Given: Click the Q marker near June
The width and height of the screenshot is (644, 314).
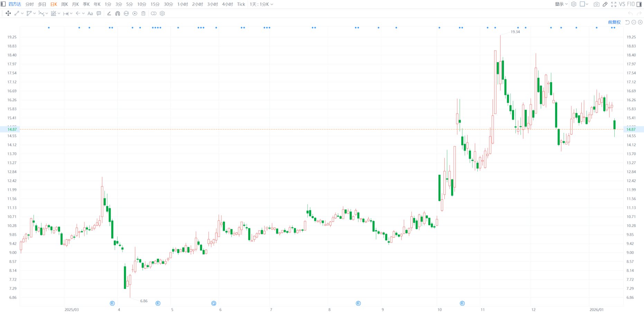Looking at the screenshot, I should pyautogui.click(x=214, y=303).
